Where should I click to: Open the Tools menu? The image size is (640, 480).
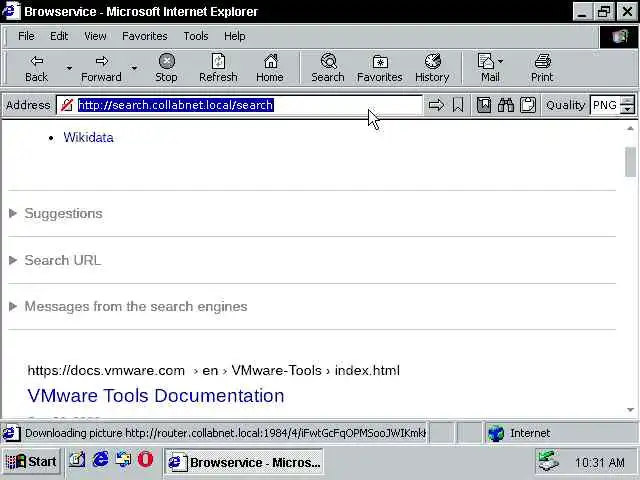point(196,36)
